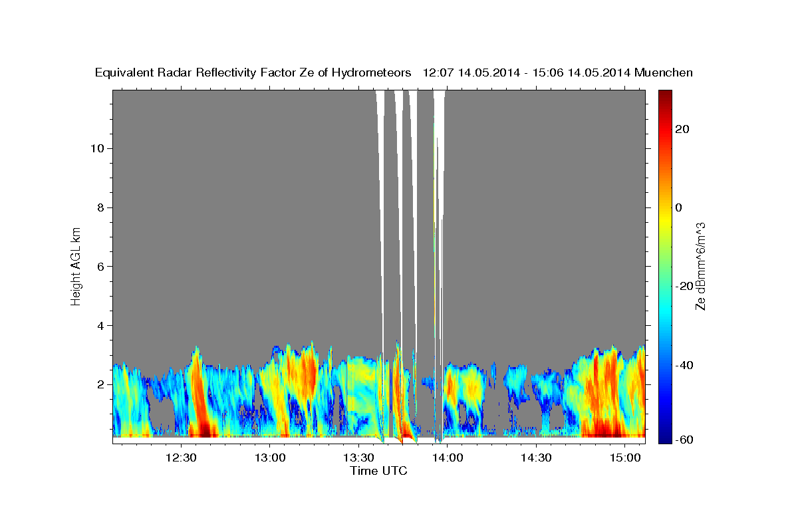Click the height tick label 4

[x=100, y=326]
